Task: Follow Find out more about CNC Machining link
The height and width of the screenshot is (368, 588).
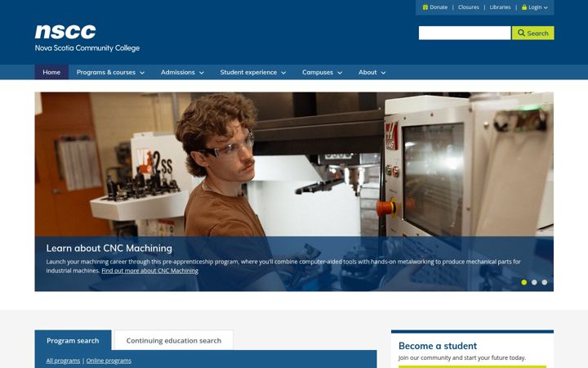Action: tap(149, 271)
